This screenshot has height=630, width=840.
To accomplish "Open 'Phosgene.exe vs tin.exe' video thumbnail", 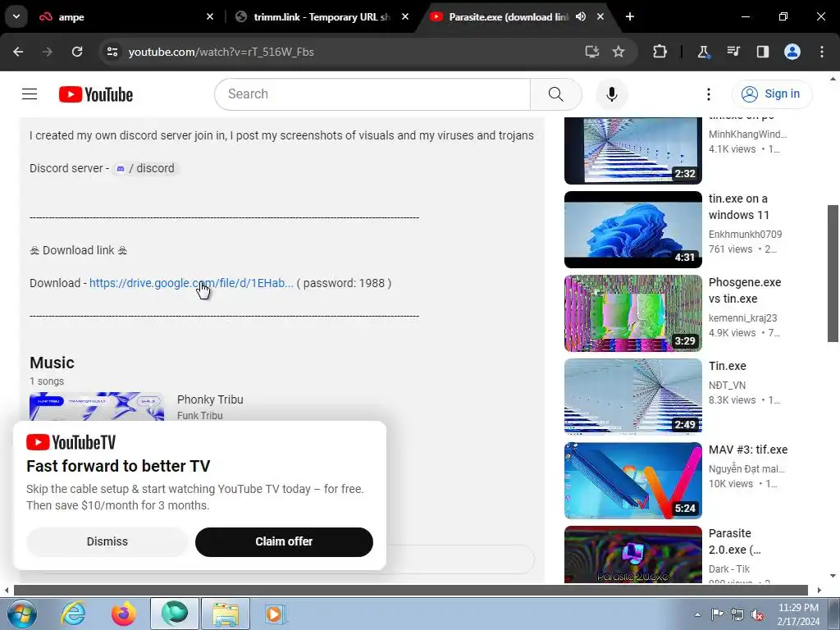I will click(x=633, y=313).
